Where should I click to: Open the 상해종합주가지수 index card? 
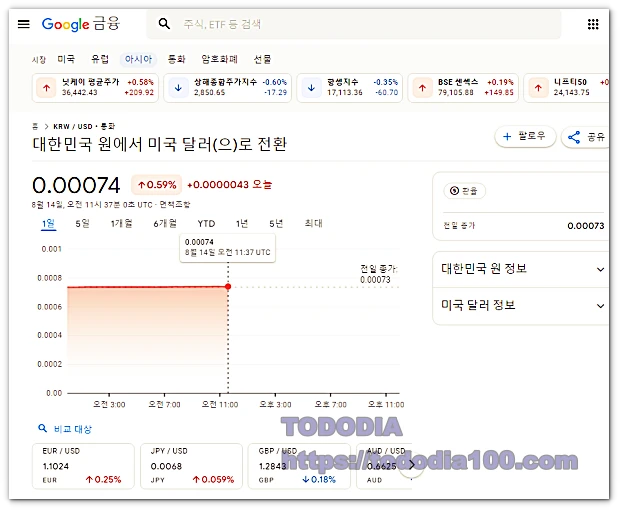click(x=228, y=87)
